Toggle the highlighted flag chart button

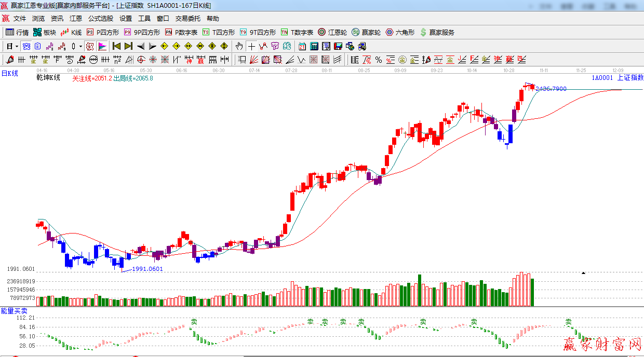tap(102, 46)
